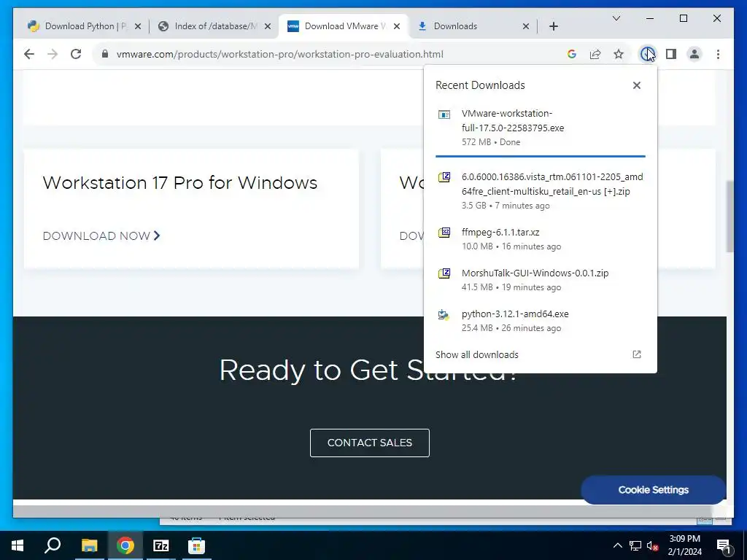This screenshot has height=560, width=747.
Task: Click the network tray icon
Action: pyautogui.click(x=635, y=545)
